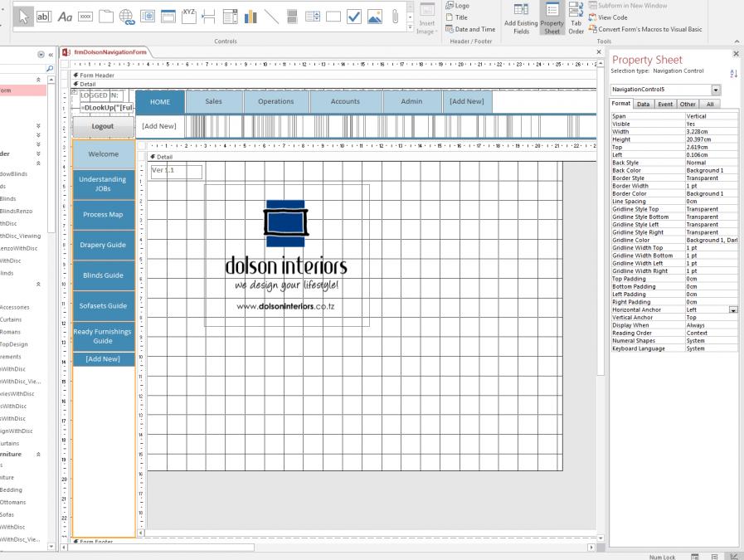The height and width of the screenshot is (560, 744).
Task: Insert an Image control
Action: [x=375, y=17]
